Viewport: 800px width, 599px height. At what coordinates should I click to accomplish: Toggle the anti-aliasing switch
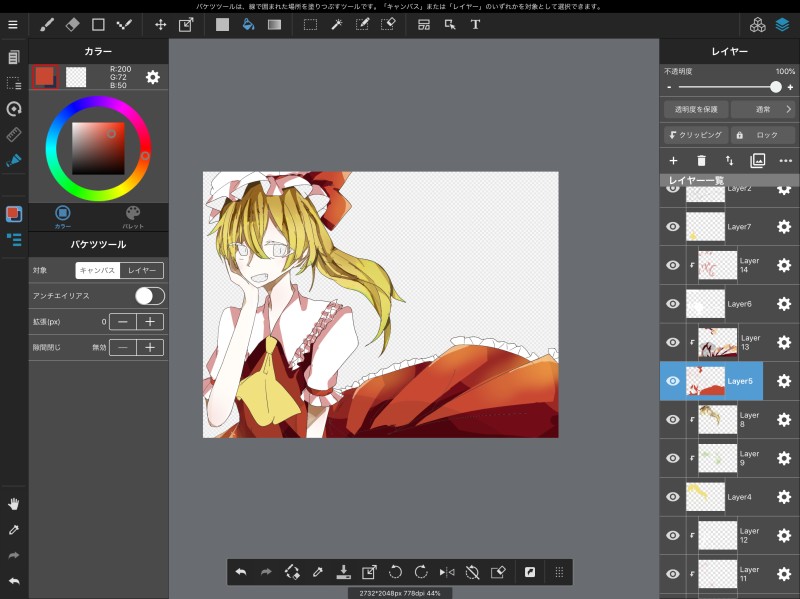(150, 296)
